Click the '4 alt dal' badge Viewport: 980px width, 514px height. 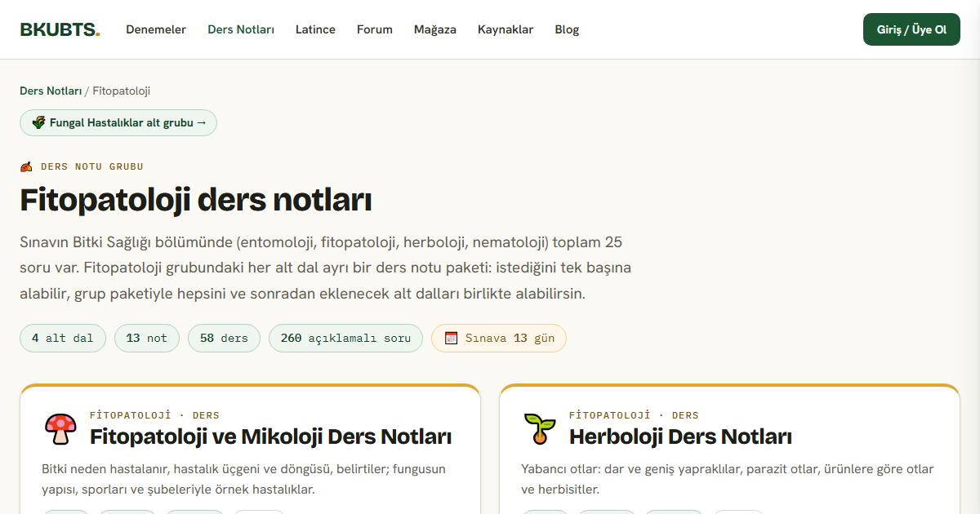[x=63, y=339]
